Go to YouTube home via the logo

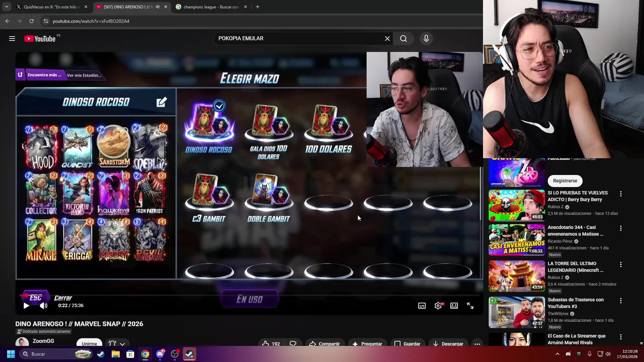point(40,39)
